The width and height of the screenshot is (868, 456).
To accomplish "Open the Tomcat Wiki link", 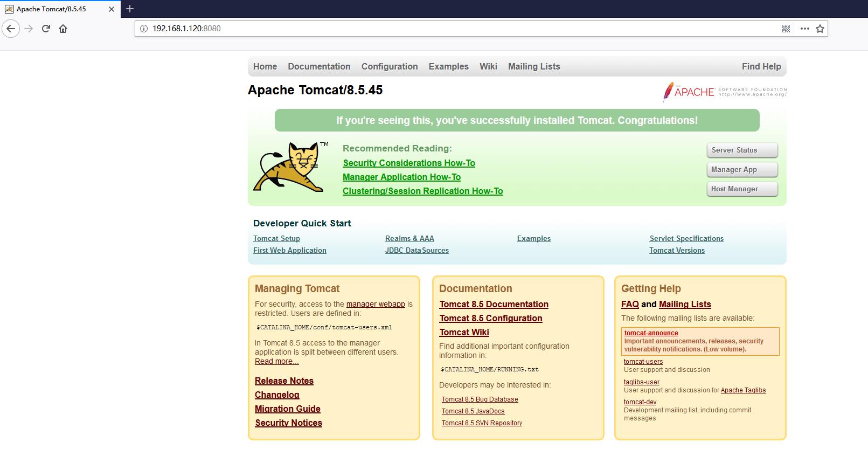I will [x=464, y=332].
